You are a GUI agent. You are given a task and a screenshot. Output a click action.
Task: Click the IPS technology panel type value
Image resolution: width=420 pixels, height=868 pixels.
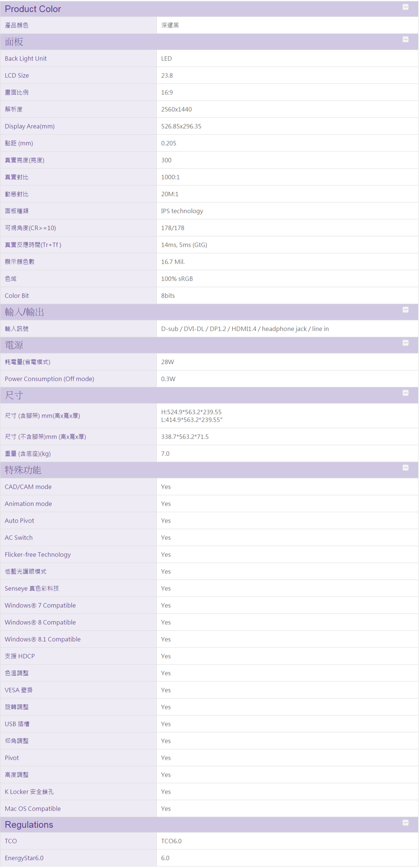point(182,211)
